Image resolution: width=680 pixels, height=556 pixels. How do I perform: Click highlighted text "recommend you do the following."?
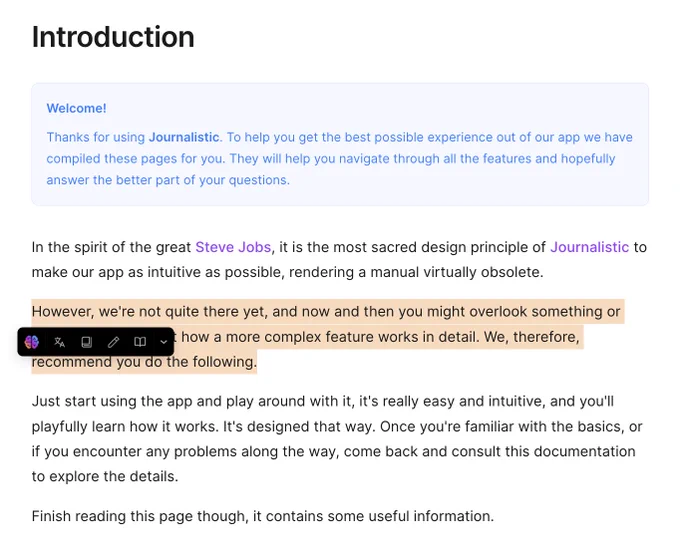coord(144,362)
